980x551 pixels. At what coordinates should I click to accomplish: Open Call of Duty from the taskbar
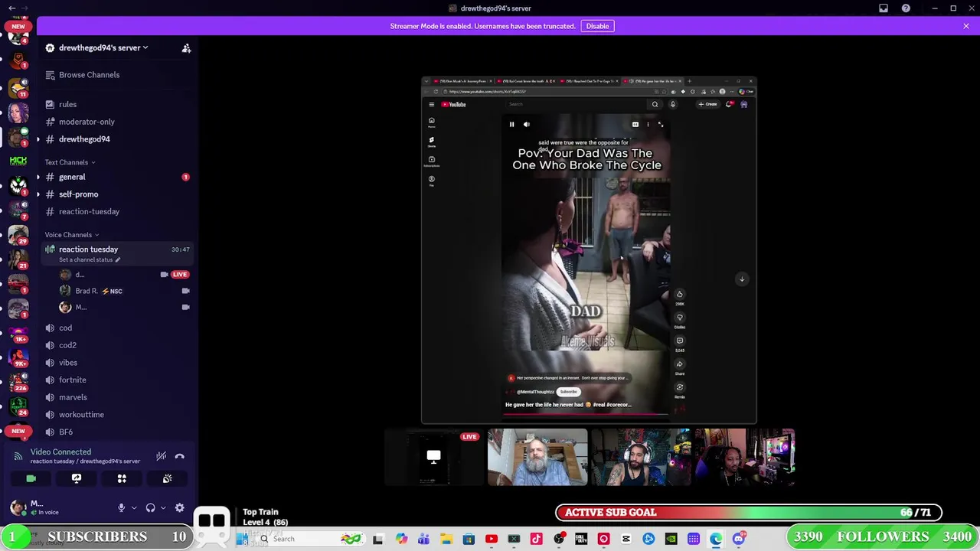[581, 539]
